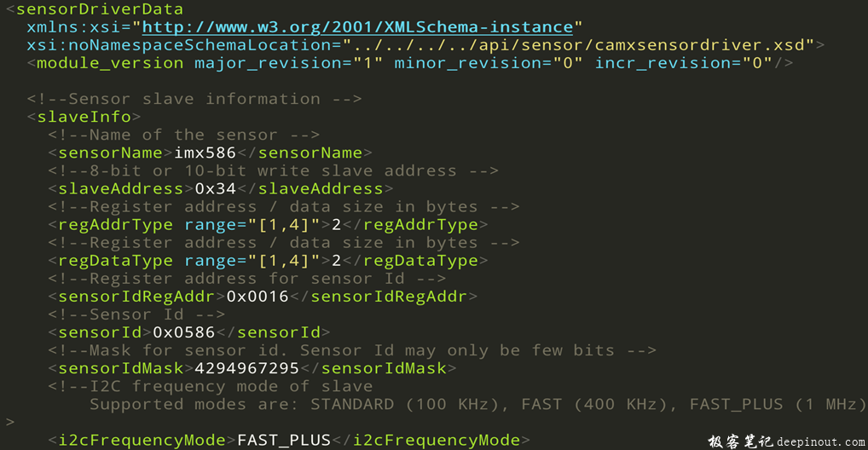Click the FAST_PLUS frequency mode value

(x=283, y=440)
